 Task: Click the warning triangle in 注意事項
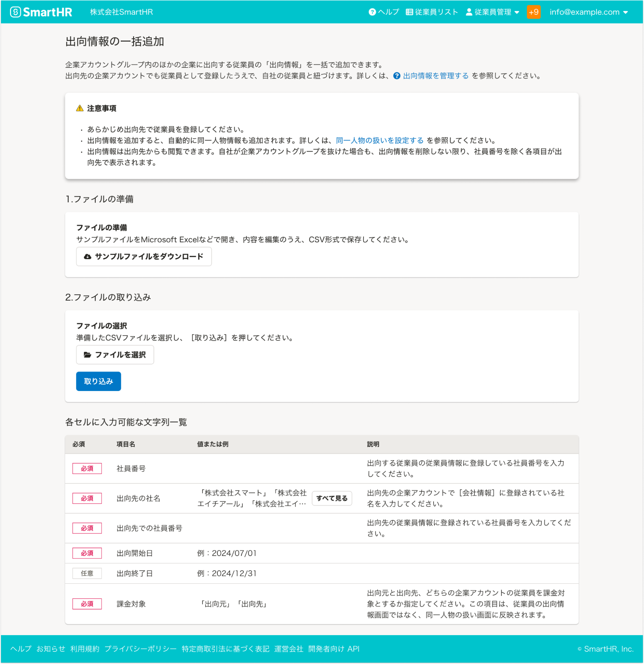79,108
